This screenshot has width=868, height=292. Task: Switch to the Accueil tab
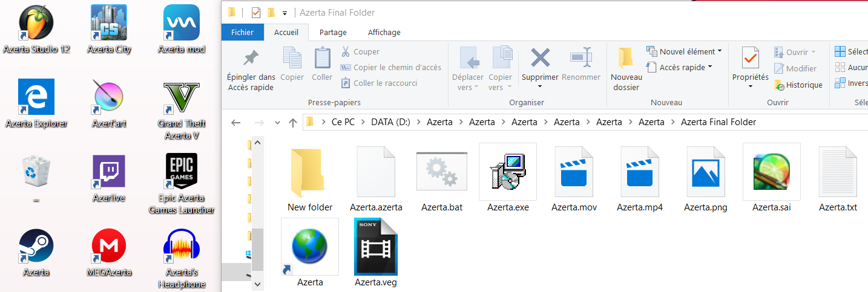point(286,32)
